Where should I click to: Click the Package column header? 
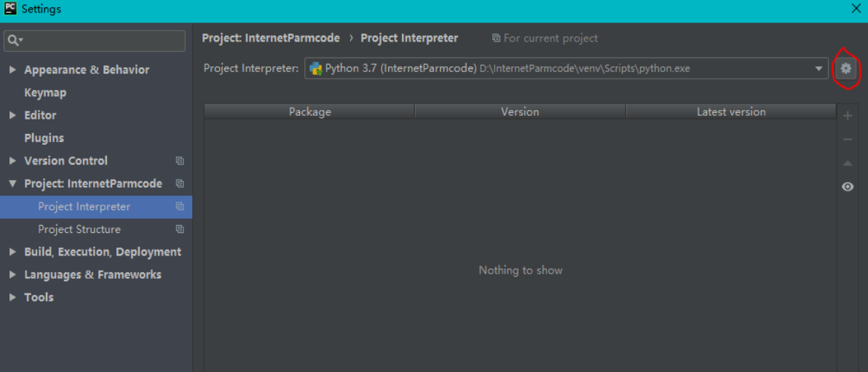[x=309, y=112]
